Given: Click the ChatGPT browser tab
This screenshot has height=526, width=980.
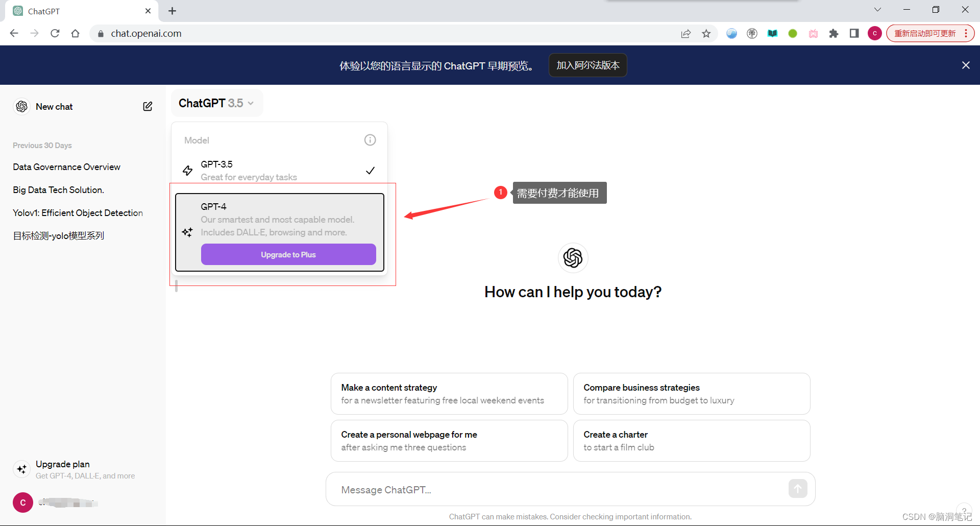Looking at the screenshot, I should 82,11.
